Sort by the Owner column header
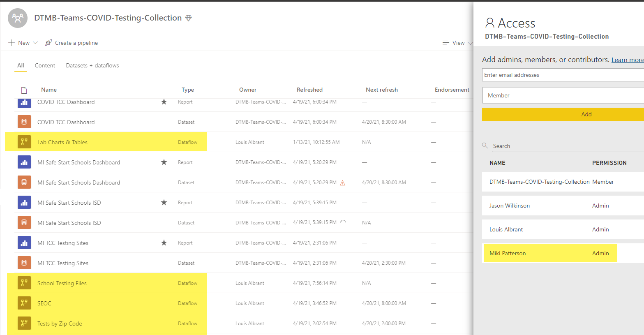 click(248, 90)
